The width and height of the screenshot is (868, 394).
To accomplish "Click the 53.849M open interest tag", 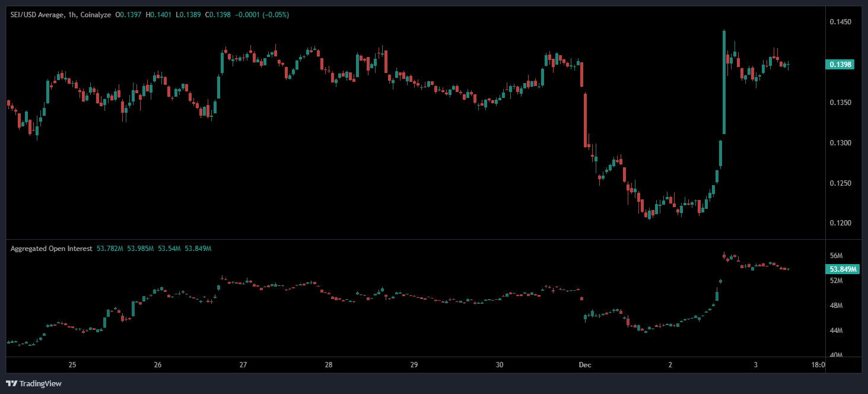I will (x=842, y=269).
